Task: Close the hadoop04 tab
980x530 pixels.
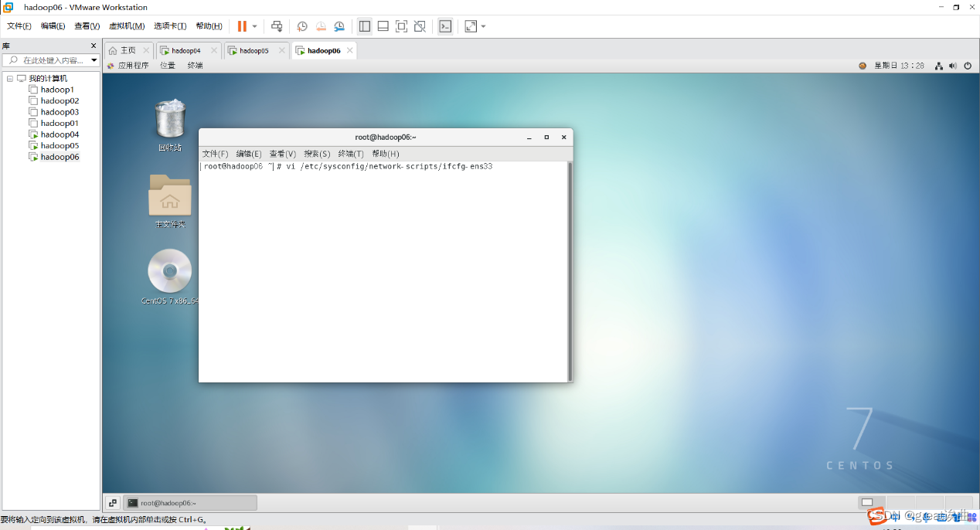Action: tap(214, 50)
